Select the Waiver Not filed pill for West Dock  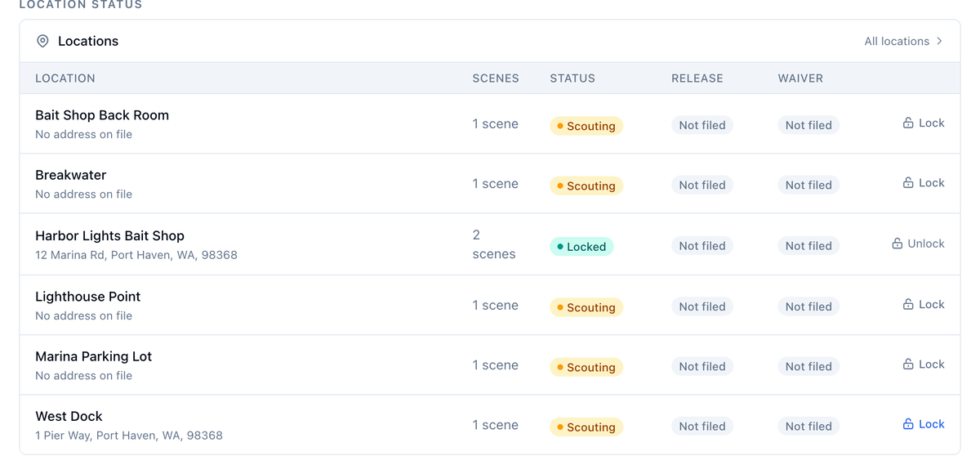click(x=808, y=427)
